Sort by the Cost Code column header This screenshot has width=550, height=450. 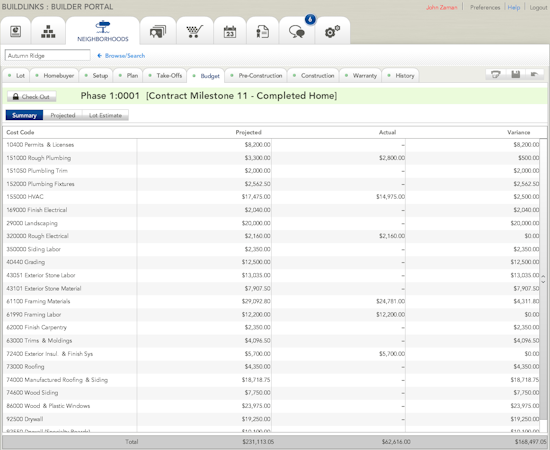tap(20, 132)
